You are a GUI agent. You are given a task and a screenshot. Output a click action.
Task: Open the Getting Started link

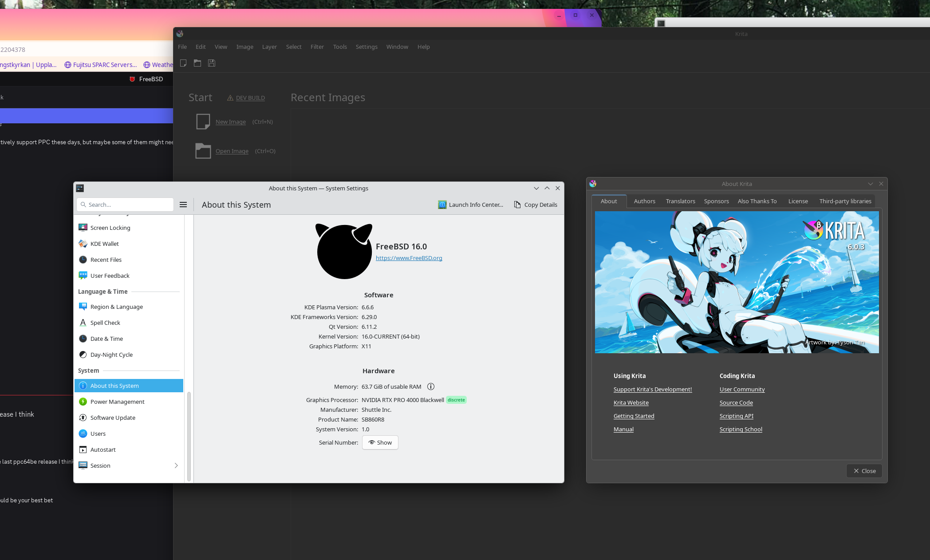coord(634,416)
